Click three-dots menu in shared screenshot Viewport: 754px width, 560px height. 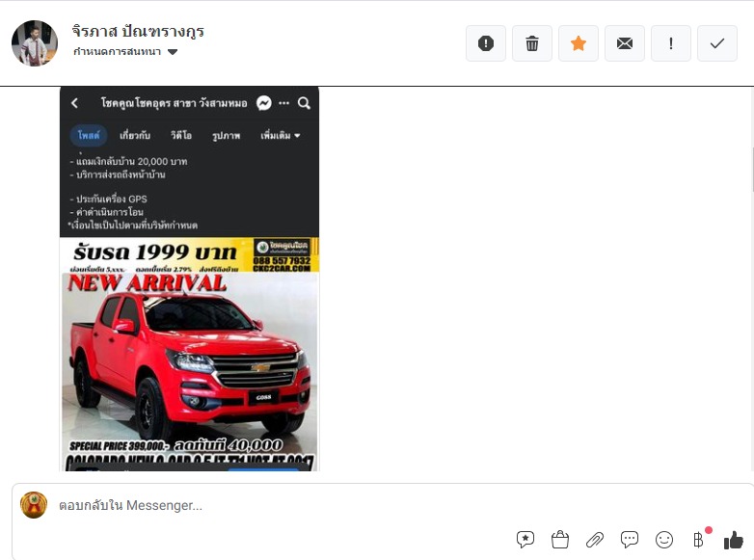284,103
